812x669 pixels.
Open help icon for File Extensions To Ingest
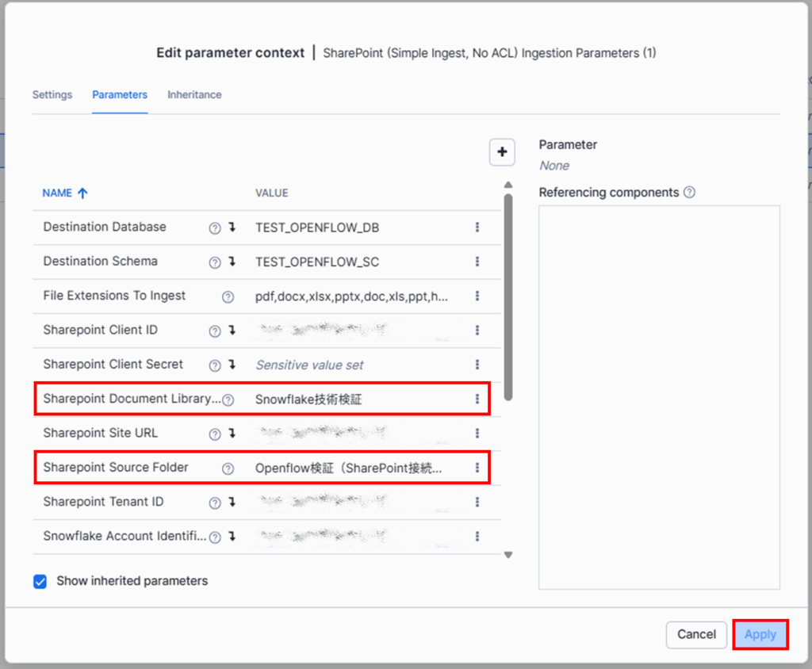228,296
